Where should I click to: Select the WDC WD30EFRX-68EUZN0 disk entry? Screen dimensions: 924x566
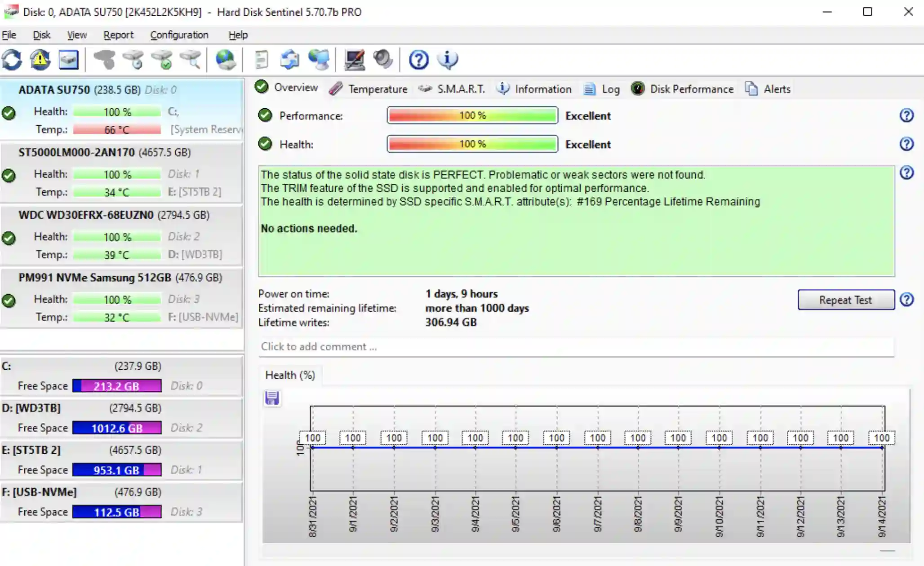[x=122, y=234]
